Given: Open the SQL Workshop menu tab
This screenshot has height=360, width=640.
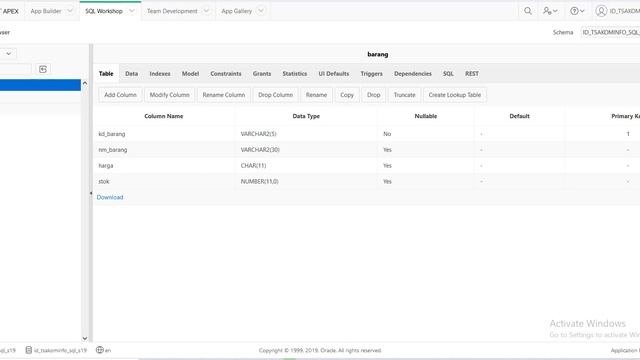Looking at the screenshot, I should pos(104,11).
